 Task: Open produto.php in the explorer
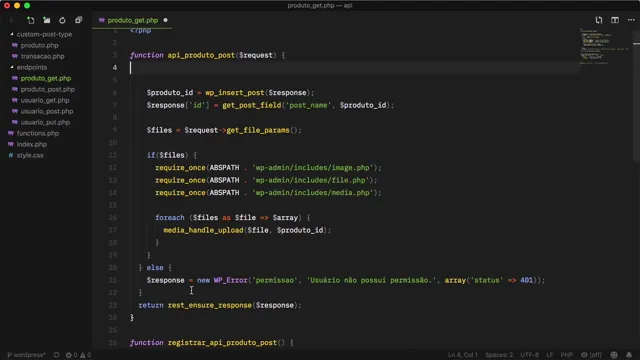pos(39,45)
